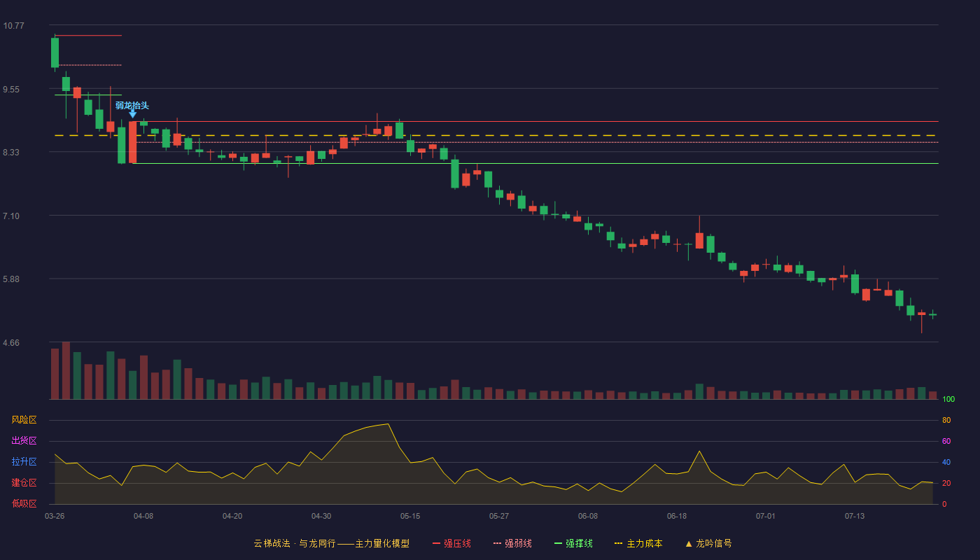Click the red 强压线 legend line icon
The image size is (980, 560).
[436, 543]
